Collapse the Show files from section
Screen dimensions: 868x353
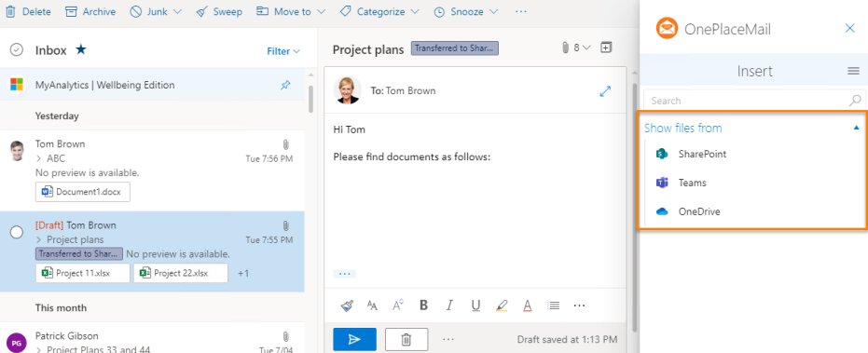(x=857, y=128)
